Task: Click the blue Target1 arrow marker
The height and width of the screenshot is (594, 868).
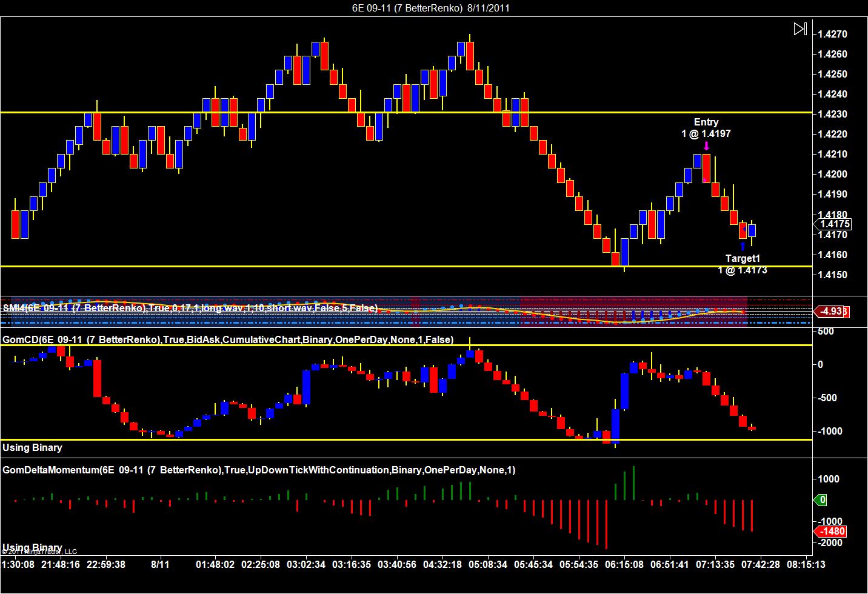Action: coord(743,246)
